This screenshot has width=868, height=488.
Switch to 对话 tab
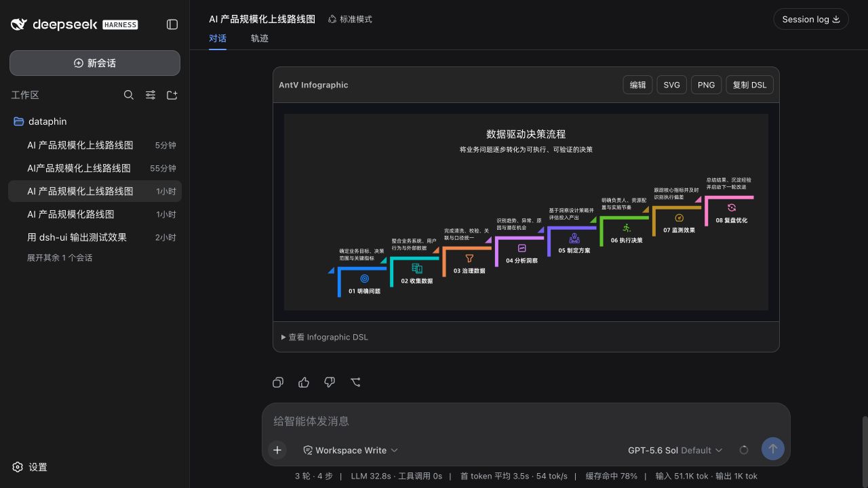click(218, 39)
